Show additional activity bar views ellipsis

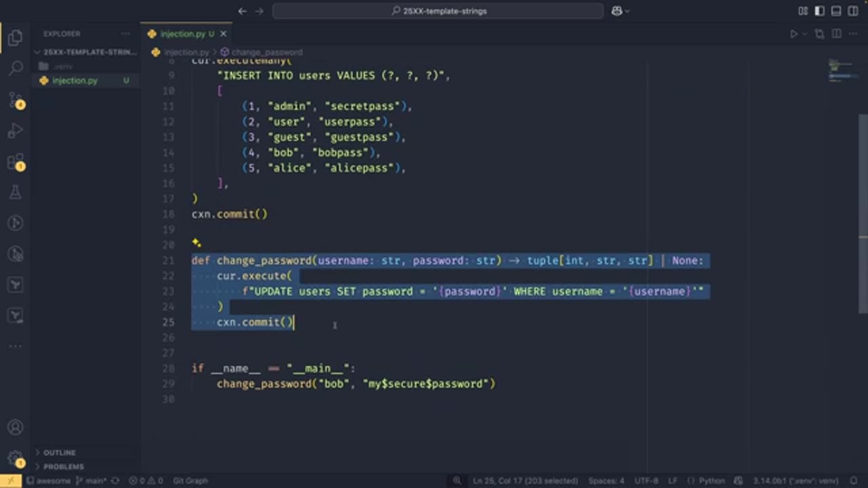[15, 346]
